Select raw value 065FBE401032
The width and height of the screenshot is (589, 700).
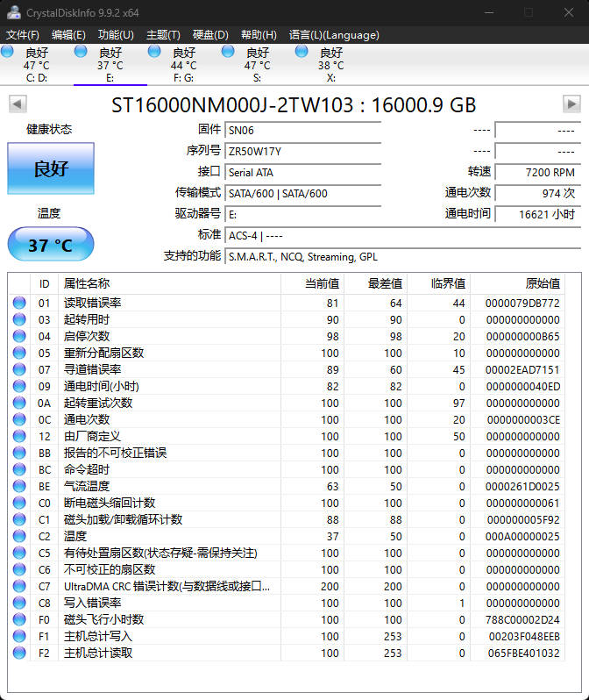523,654
